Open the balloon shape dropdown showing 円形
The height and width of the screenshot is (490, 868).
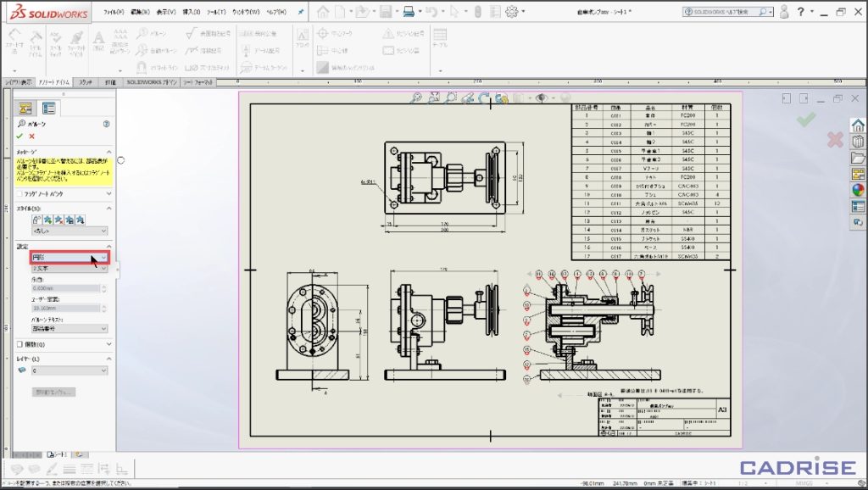point(70,257)
